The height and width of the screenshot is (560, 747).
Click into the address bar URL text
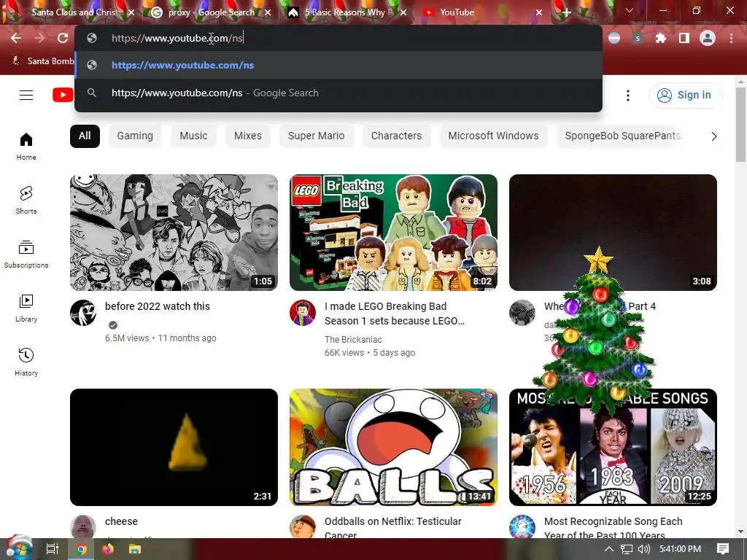click(177, 38)
